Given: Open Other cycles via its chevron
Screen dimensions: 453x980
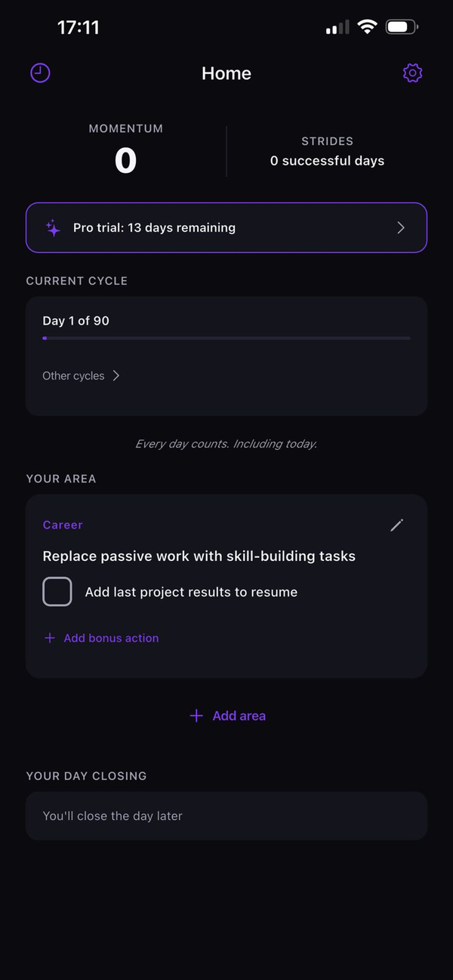Looking at the screenshot, I should click(x=115, y=375).
